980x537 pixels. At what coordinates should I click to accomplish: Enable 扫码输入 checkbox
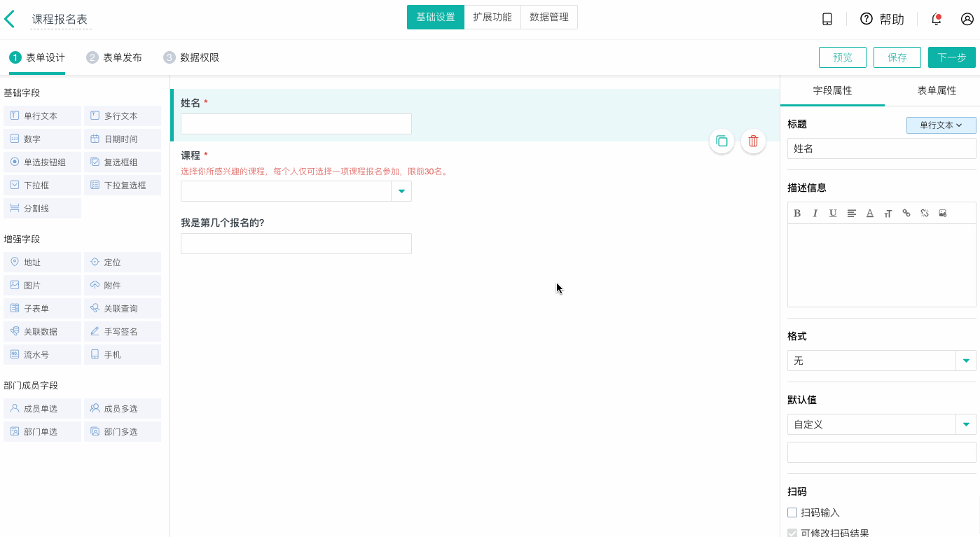click(792, 512)
